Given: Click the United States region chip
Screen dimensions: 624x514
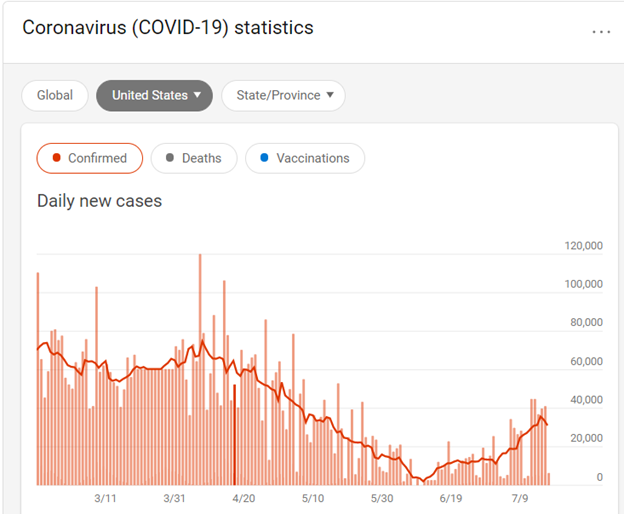Looking at the screenshot, I should tap(150, 96).
